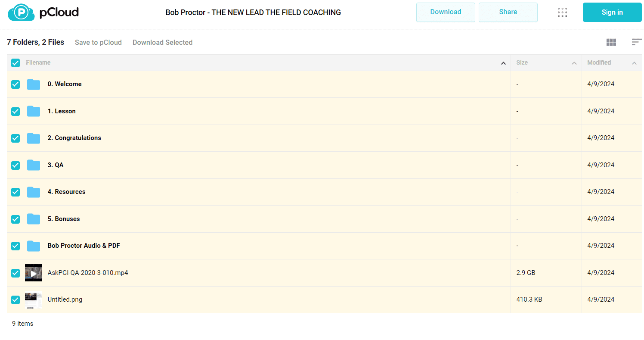Uncheck the 3. QA checkbox

point(15,165)
